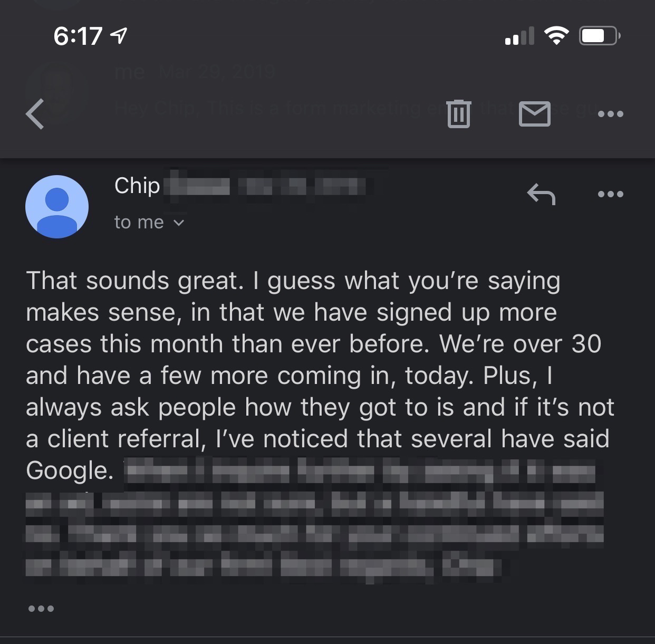Screen dimensions: 655x644
Task: Tap the back arrow to leave the email
Action: click(x=35, y=114)
